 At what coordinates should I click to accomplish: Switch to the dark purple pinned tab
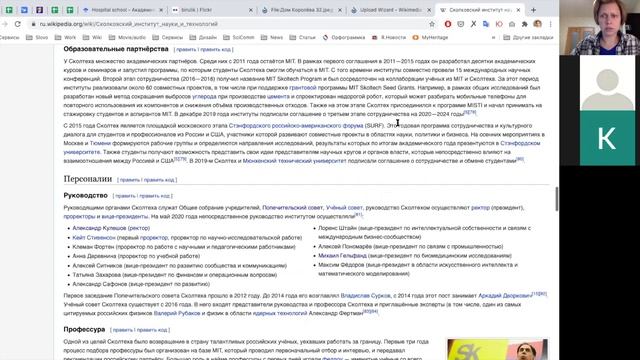pyautogui.click(x=40, y=10)
